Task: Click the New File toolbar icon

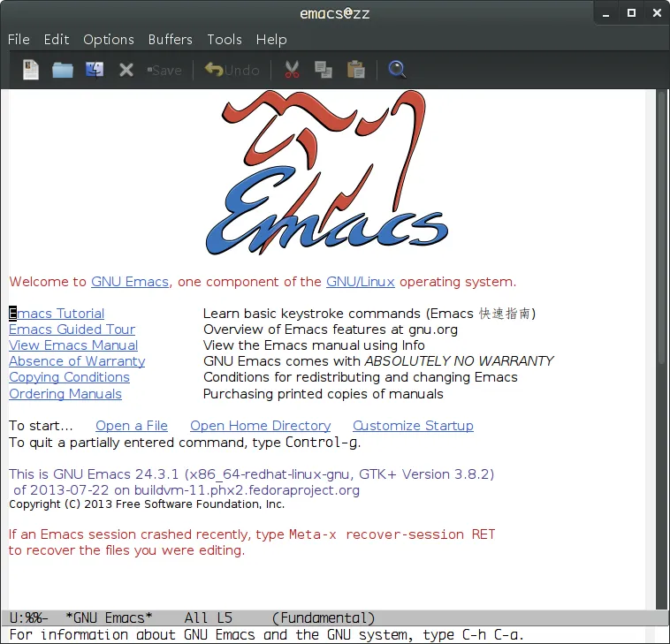Action: click(31, 70)
